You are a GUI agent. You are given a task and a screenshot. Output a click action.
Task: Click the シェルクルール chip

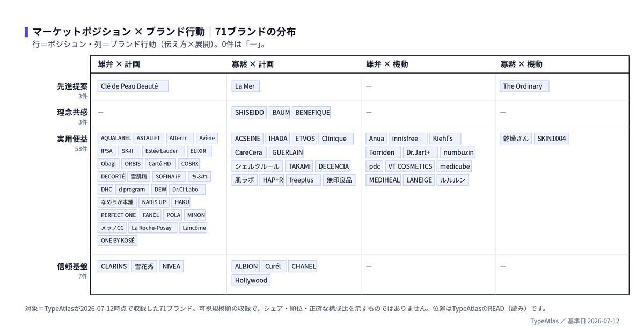coord(257,166)
